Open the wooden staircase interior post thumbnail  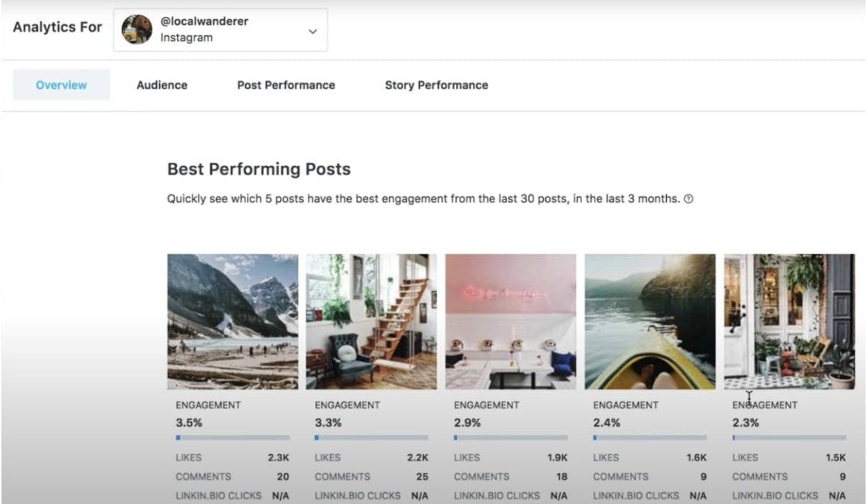click(x=371, y=321)
